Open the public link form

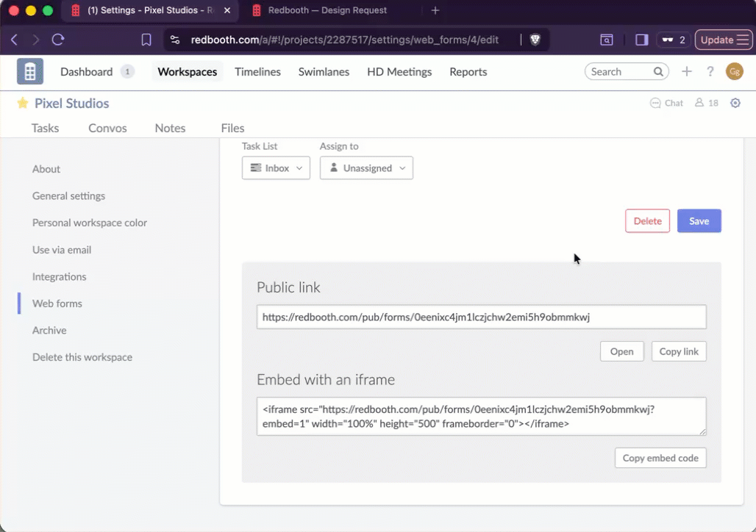622,351
